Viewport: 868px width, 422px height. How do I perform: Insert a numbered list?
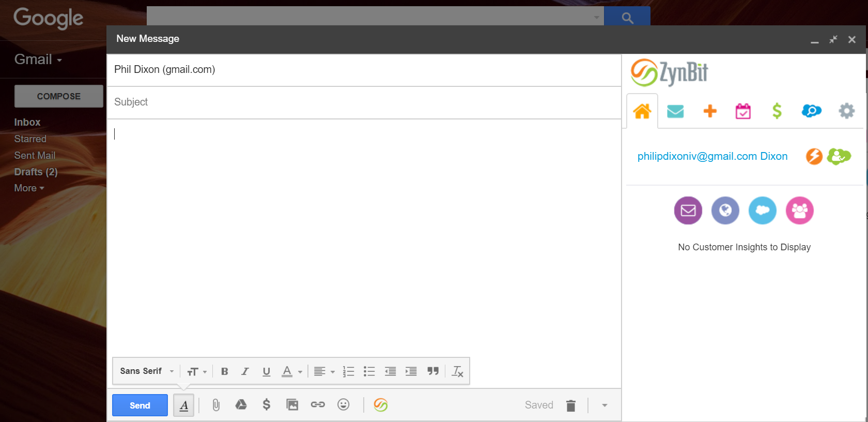click(348, 371)
